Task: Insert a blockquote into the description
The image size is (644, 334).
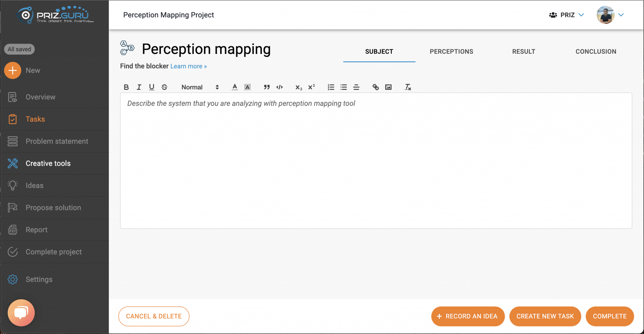Action: pos(267,87)
